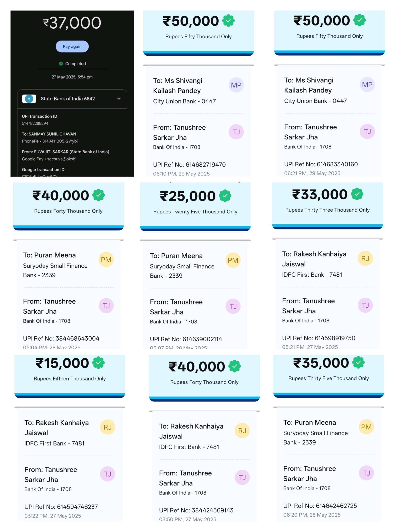Tap PM avatar on the ₹35,000 receipt
This screenshot has width=403, height=532.
point(366,427)
